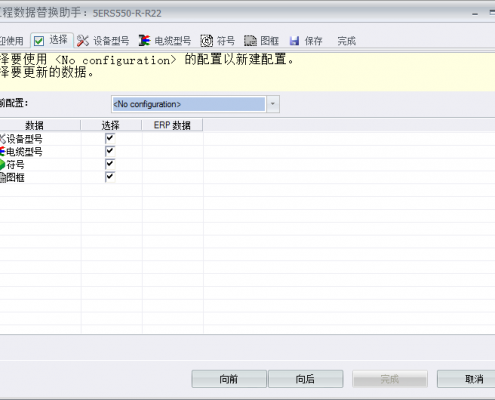Click the 向后 button
Screen dimensions: 495x400
(306, 379)
